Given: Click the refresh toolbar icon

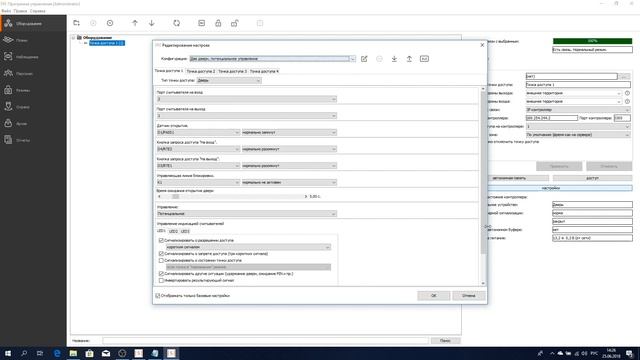Looking at the screenshot, I should [176, 23].
